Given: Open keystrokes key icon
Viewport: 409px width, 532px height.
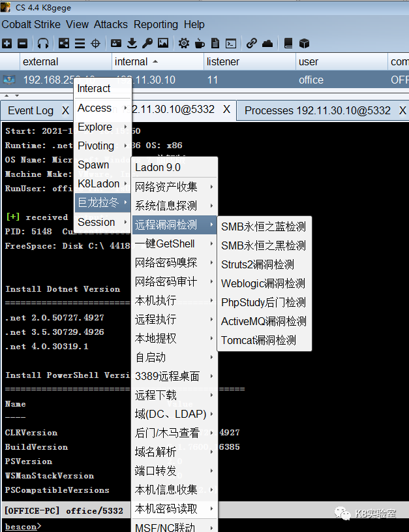Looking at the screenshot, I should pos(147,44).
